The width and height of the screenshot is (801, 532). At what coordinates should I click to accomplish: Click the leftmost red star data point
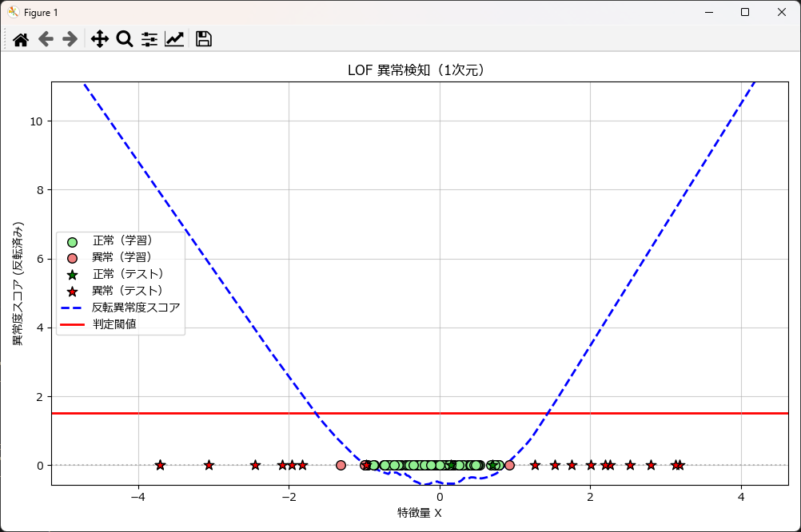[160, 465]
